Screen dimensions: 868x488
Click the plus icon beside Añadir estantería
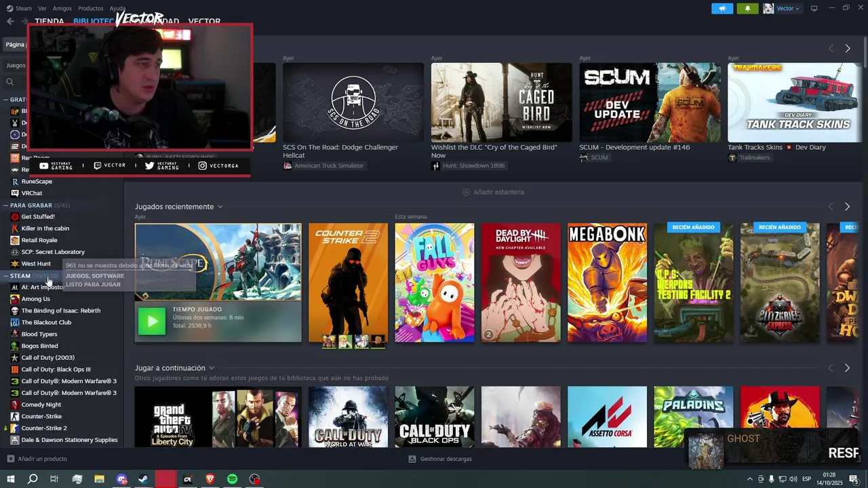[466, 192]
